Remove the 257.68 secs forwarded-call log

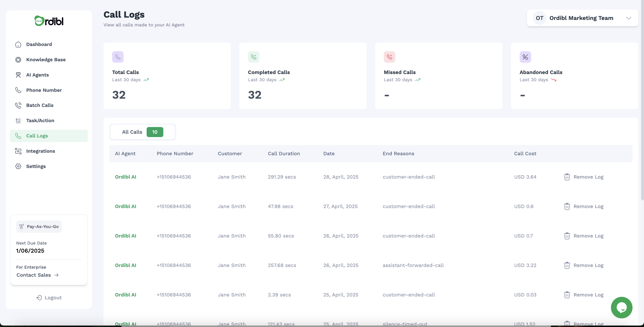583,265
